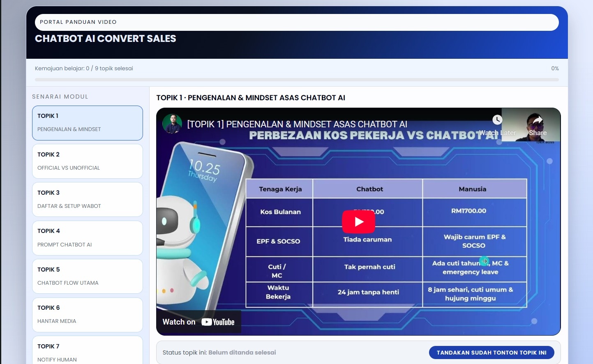Mark topic watched with Tandakan Sudah Tonton button

(491, 352)
